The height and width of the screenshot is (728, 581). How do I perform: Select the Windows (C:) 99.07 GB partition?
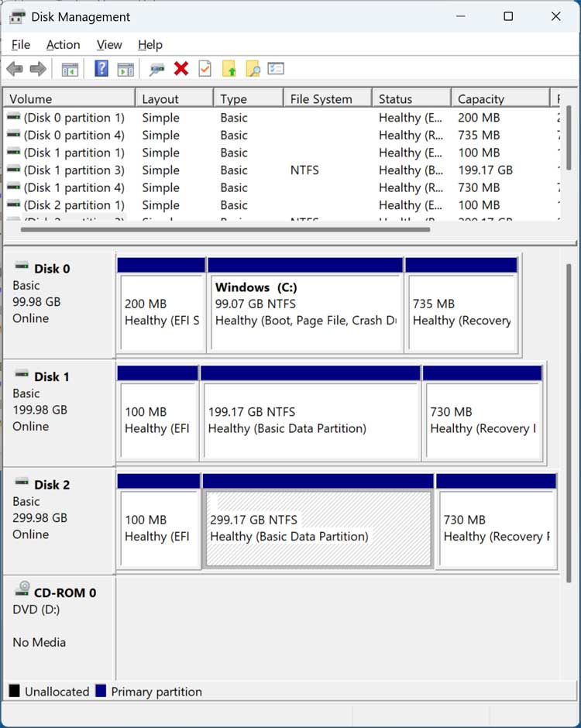(305, 304)
